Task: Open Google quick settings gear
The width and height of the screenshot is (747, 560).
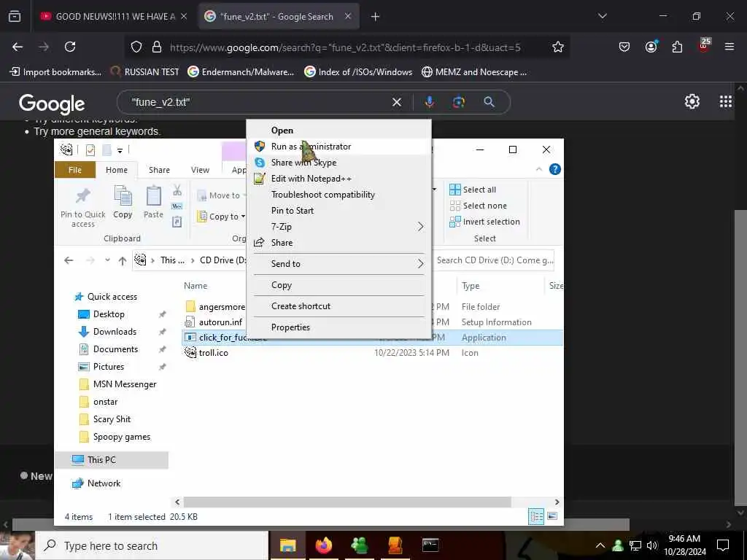Action: click(x=692, y=101)
